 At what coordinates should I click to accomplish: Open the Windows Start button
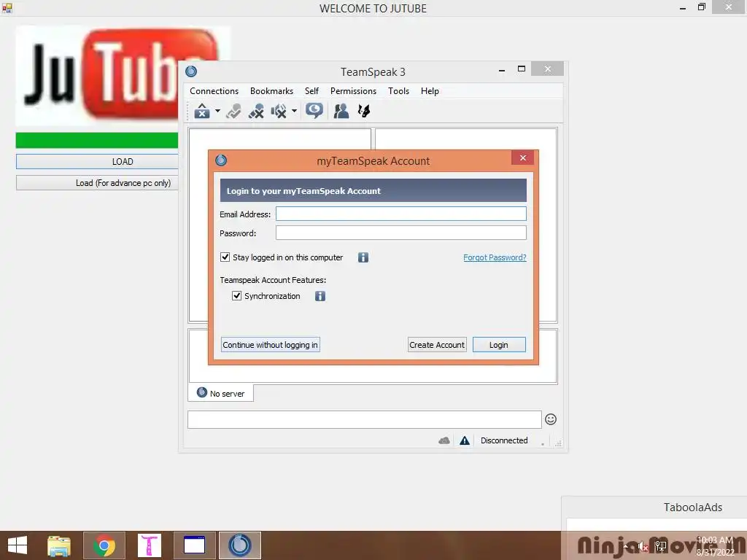[x=18, y=545]
